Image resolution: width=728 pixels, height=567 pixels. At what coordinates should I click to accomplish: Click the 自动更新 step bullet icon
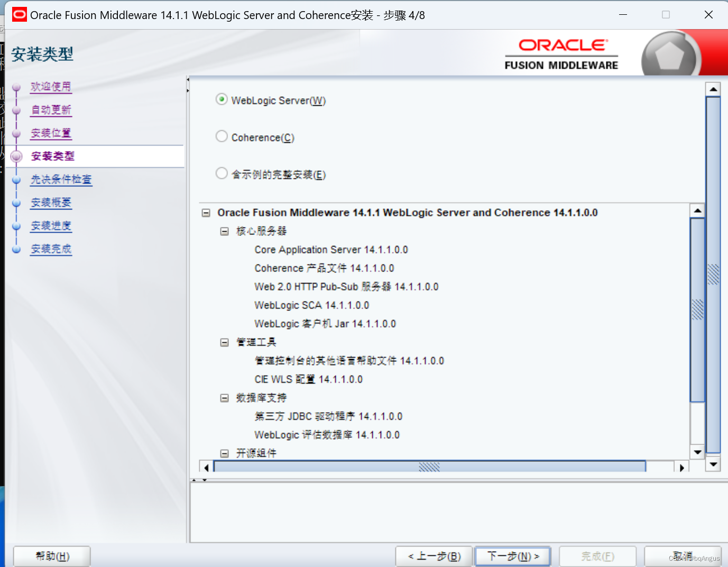pyautogui.click(x=16, y=110)
